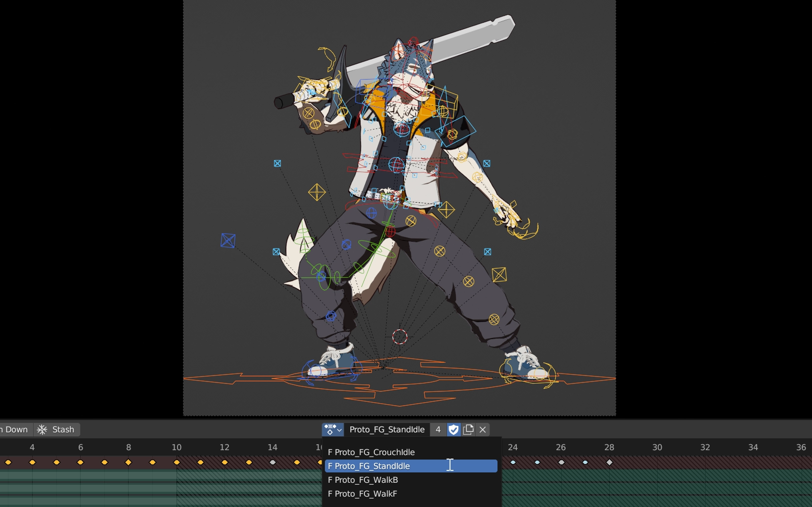Toggle the Fake User shield icon

(x=453, y=429)
